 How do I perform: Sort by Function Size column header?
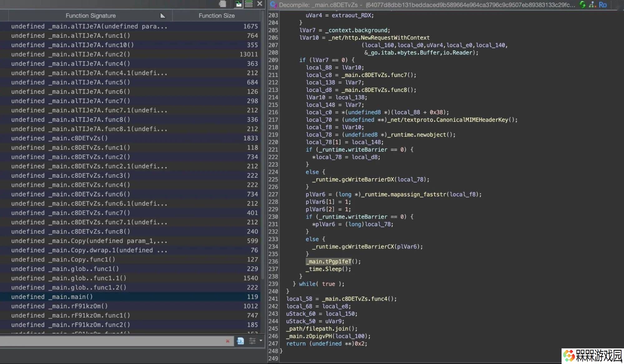217,15
